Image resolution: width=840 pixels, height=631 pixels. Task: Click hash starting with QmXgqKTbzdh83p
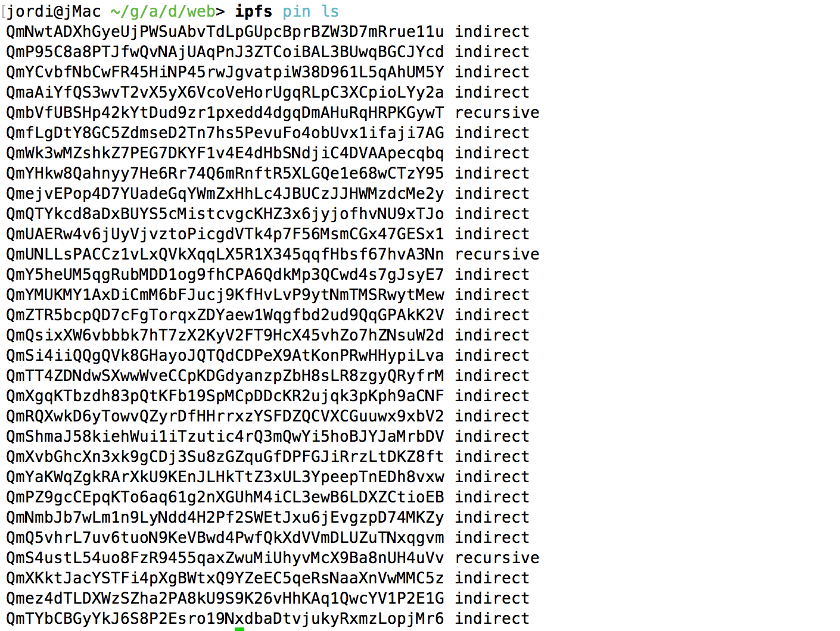[225, 396]
